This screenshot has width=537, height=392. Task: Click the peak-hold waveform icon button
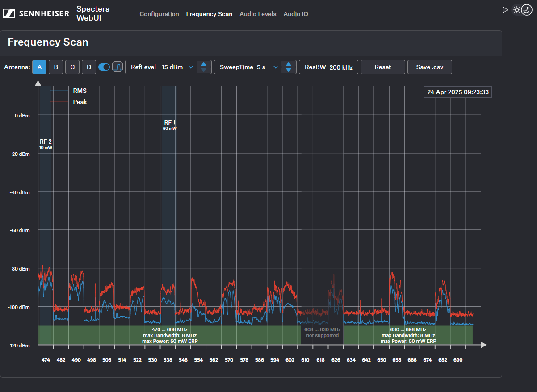117,67
